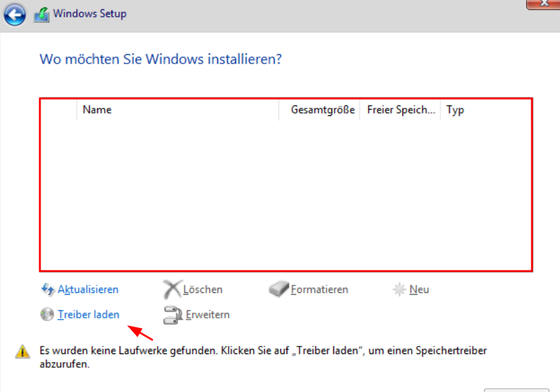560x392 pixels.
Task: Choose the Formatieren option
Action: [320, 289]
